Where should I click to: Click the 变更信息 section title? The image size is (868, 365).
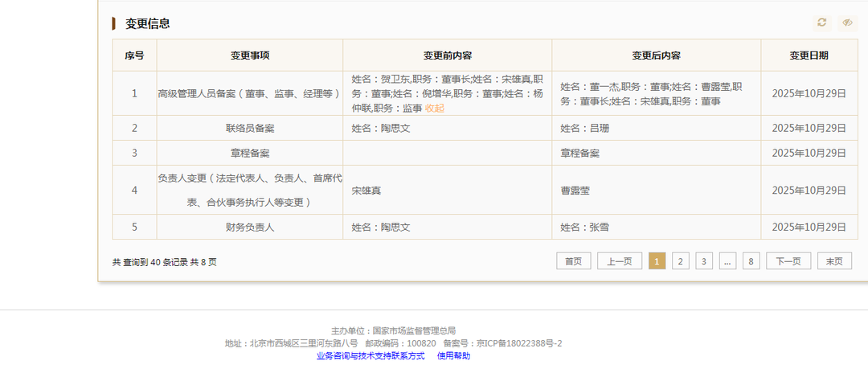click(147, 23)
